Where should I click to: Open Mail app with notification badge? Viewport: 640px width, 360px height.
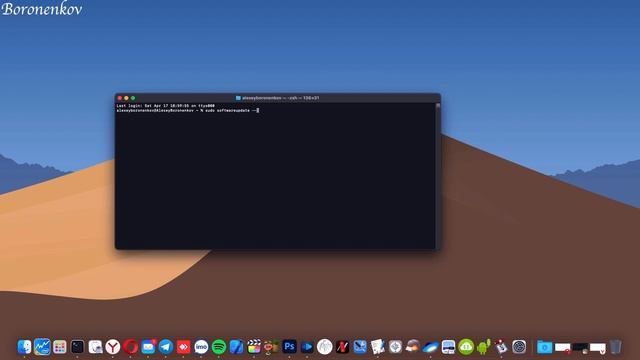point(148,347)
